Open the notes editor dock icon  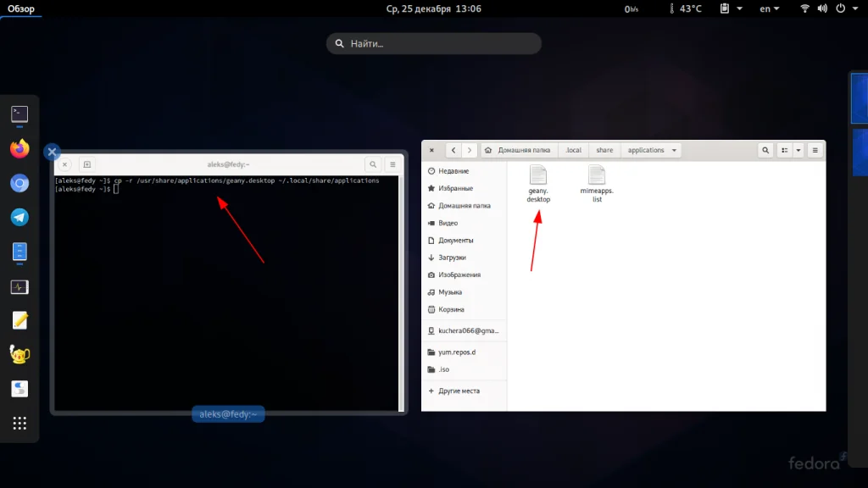[x=19, y=320]
